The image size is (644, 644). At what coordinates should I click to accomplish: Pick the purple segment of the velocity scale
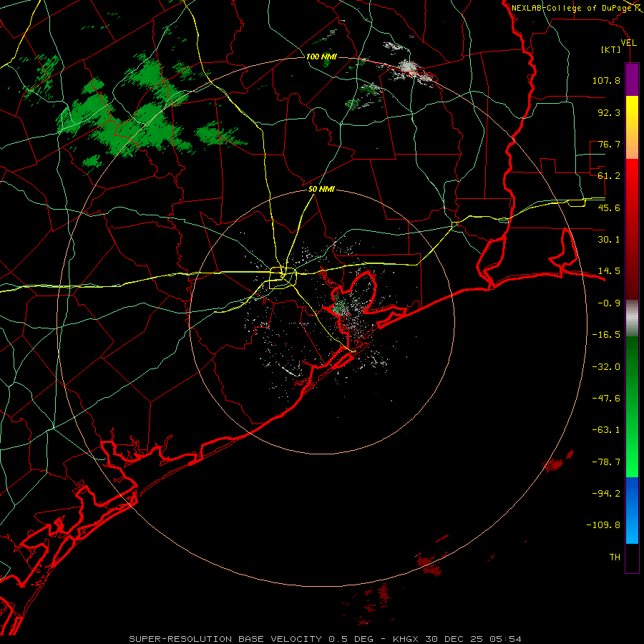[x=632, y=79]
